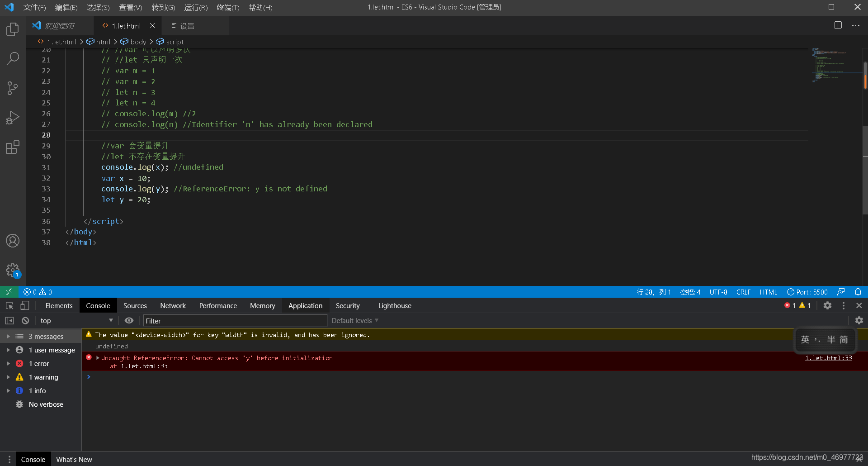Toggle the console sidebar visibility

pos(9,321)
